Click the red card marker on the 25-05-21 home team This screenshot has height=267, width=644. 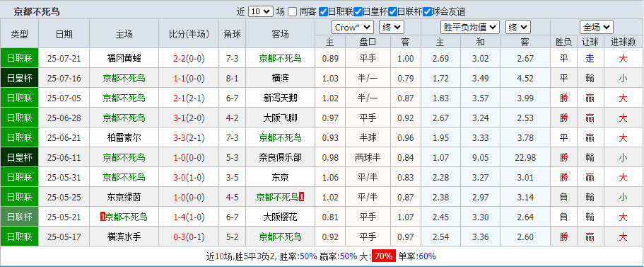(x=103, y=217)
